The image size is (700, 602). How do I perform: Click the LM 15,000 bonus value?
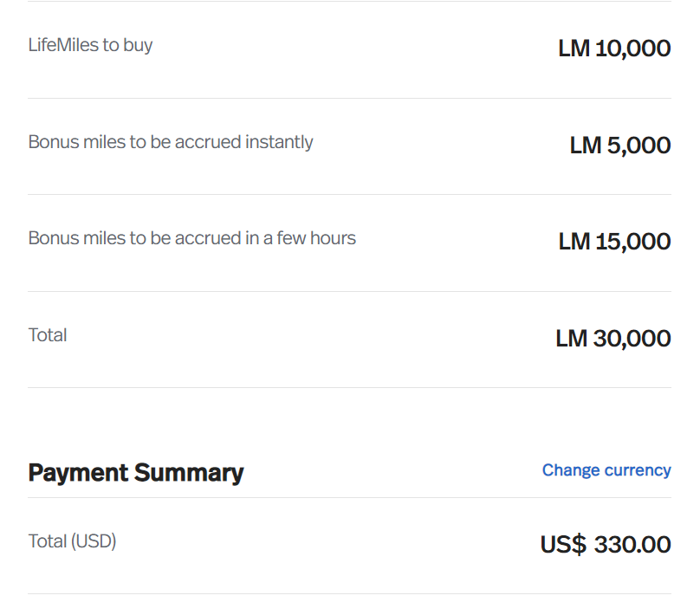click(x=614, y=242)
